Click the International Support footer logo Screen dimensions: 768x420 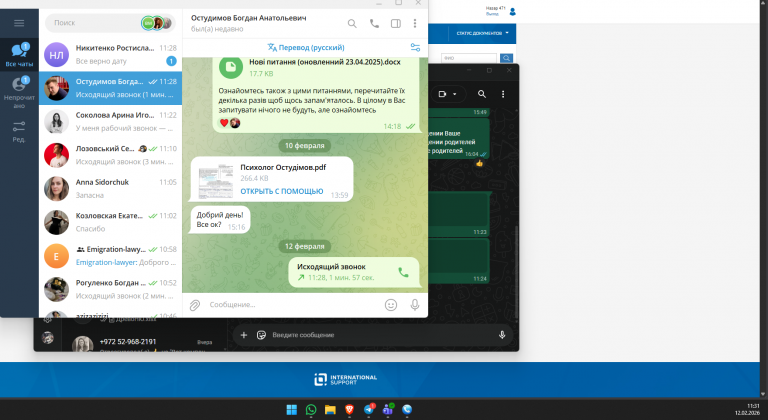point(345,379)
